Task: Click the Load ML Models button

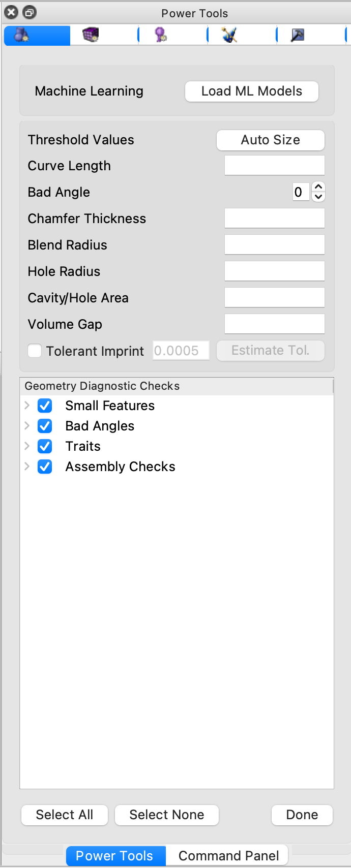Action: [x=252, y=91]
